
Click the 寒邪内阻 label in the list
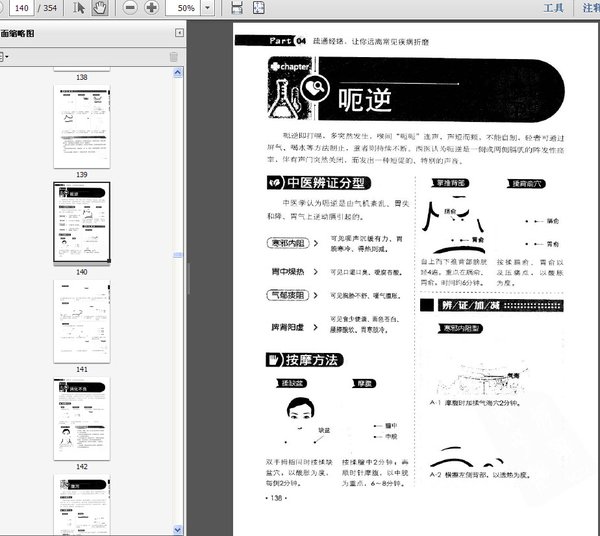pyautogui.click(x=288, y=243)
